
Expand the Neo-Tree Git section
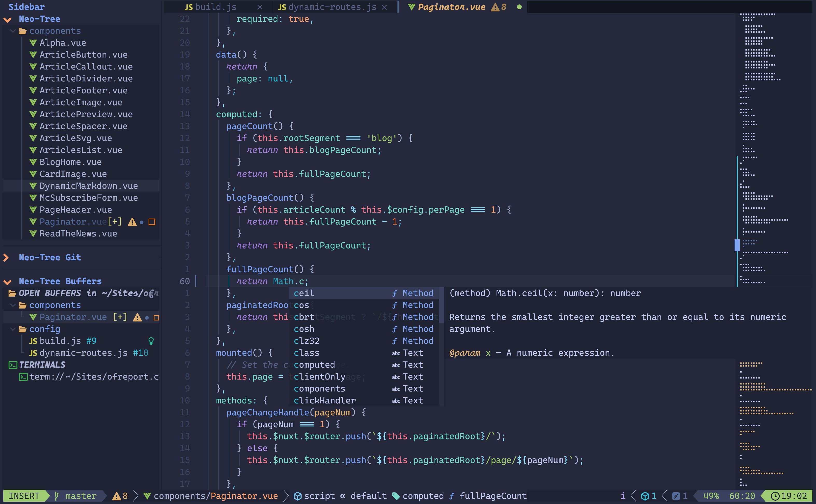point(6,258)
